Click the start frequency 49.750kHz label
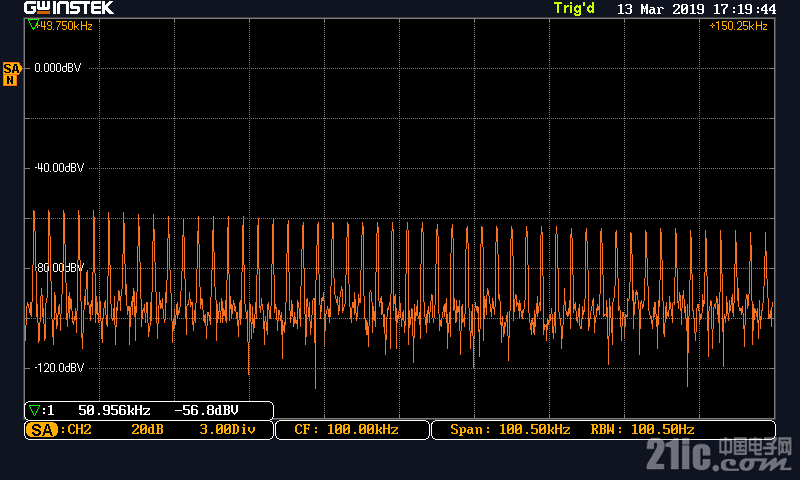Image resolution: width=800 pixels, height=480 pixels. click(66, 26)
